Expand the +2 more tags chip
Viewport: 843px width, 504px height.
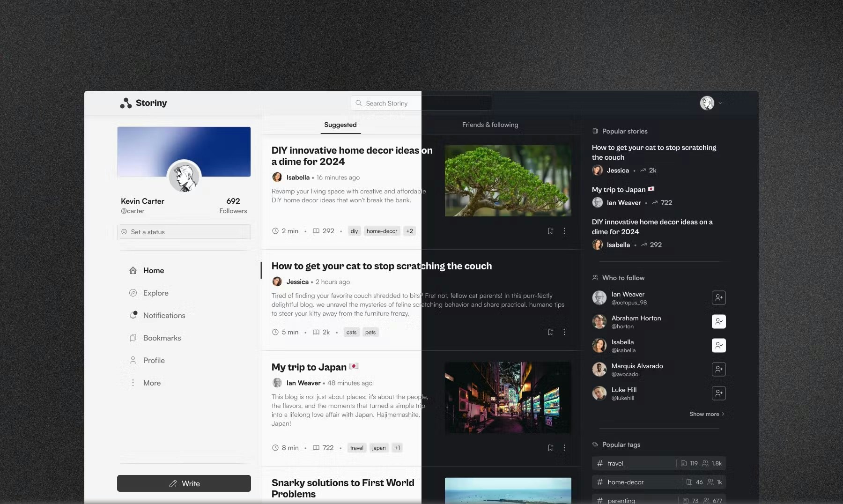pos(410,231)
